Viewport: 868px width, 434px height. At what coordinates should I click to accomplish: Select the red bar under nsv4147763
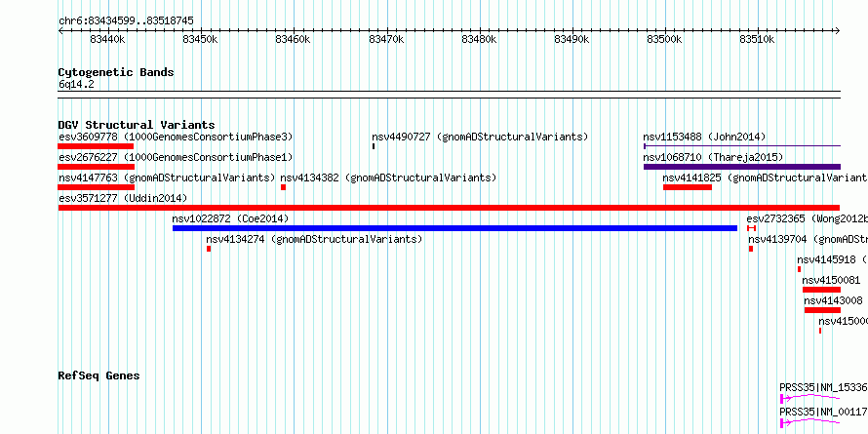click(x=97, y=187)
